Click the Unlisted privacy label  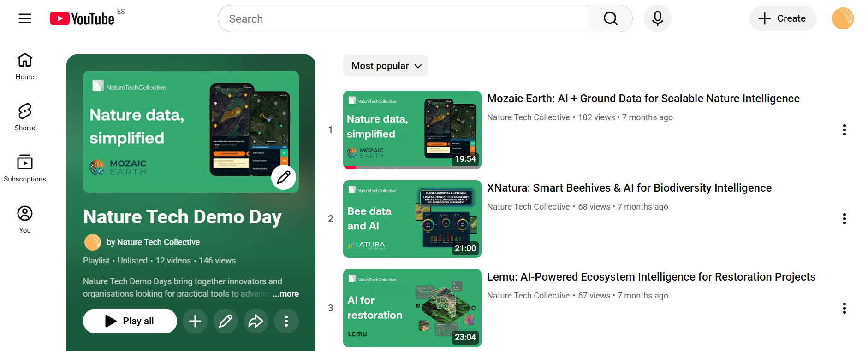[132, 261]
